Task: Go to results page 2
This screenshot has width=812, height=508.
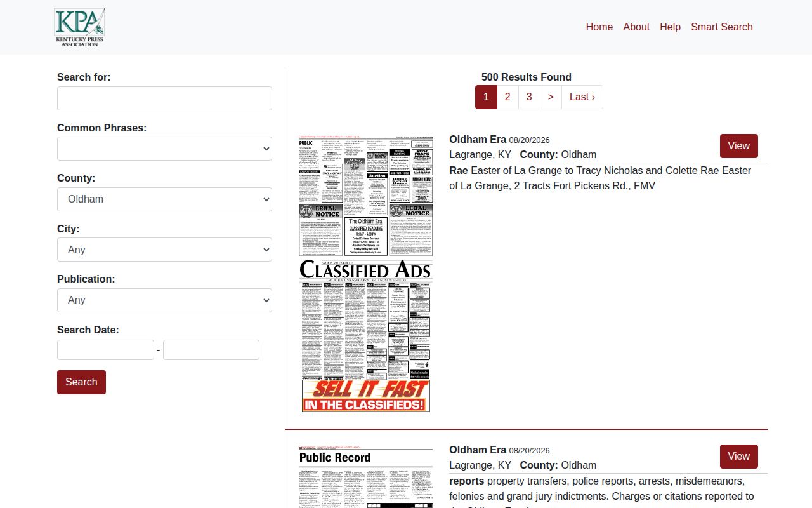Action: (507, 97)
